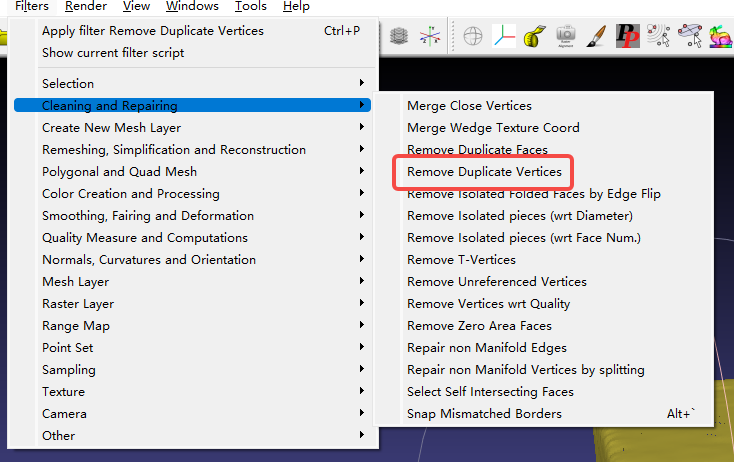Open the Render menu
734x462 pixels.
pyautogui.click(x=86, y=6)
